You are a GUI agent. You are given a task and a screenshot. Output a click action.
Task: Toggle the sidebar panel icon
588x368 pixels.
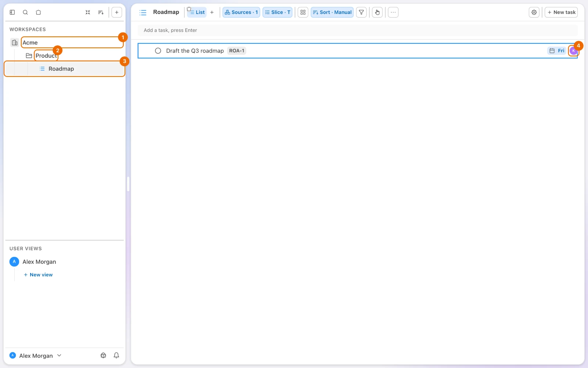pos(12,12)
